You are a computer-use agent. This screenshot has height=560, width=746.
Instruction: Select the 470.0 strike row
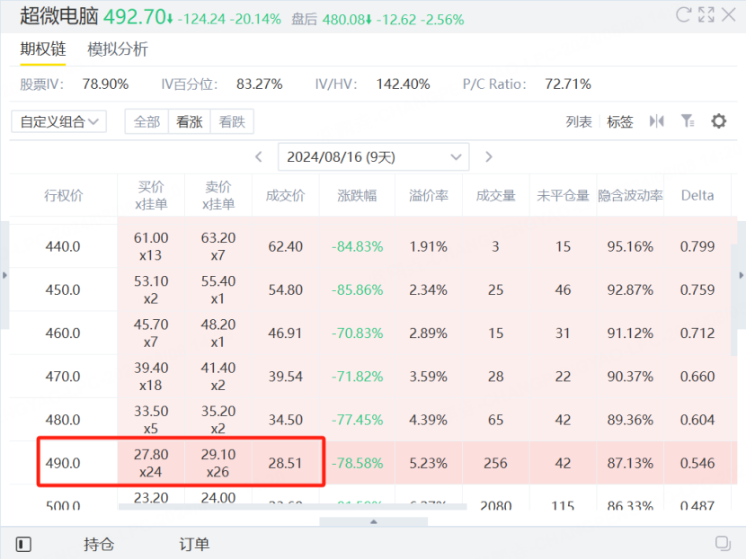[374, 377]
